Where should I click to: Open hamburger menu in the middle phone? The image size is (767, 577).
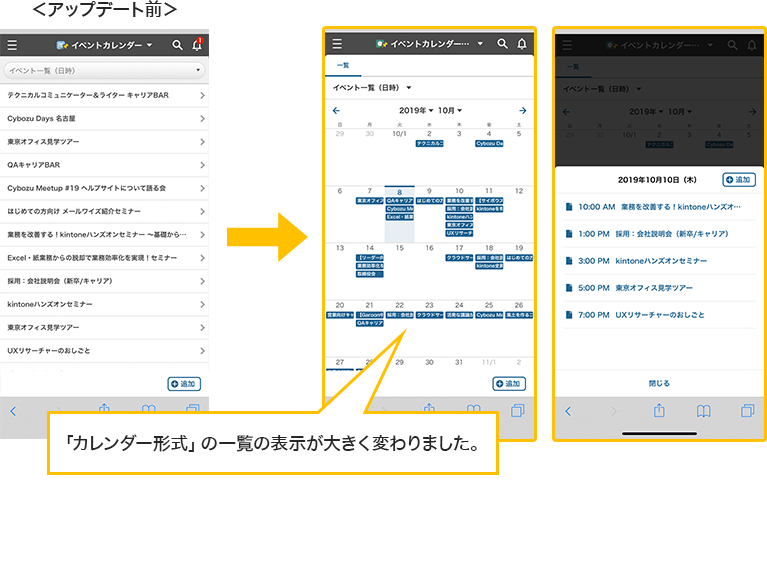[x=337, y=44]
